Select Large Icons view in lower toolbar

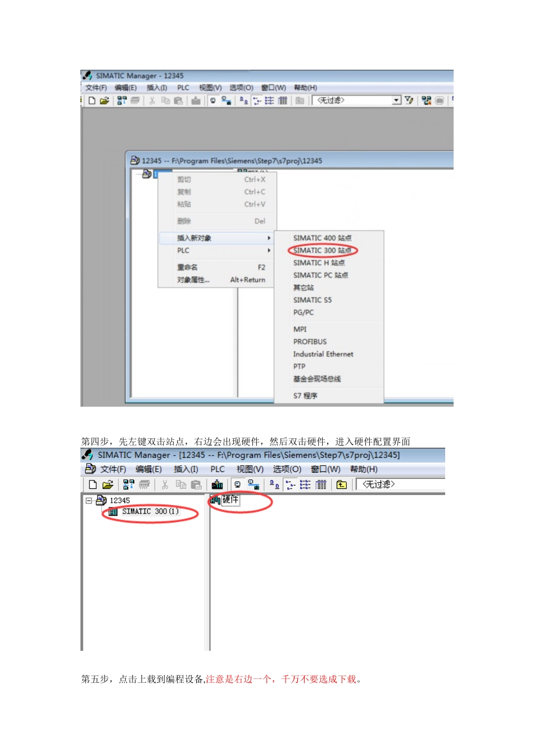click(x=274, y=484)
